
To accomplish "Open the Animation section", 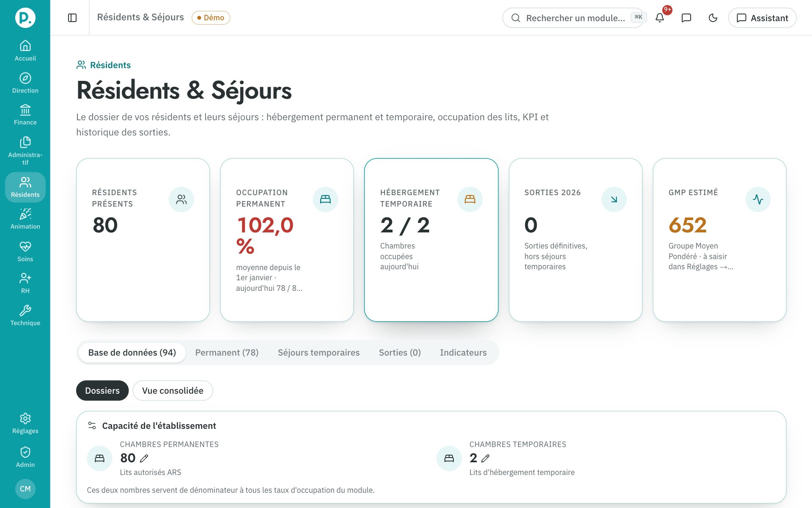I will coord(25,219).
